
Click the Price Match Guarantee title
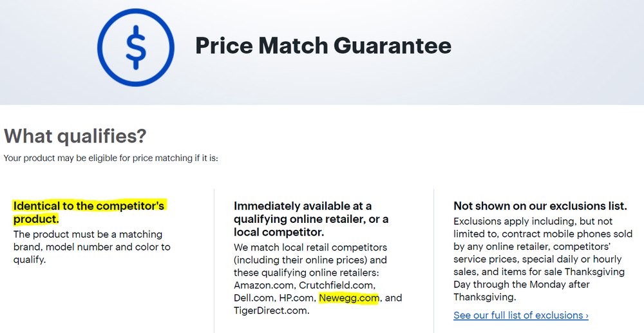point(323,46)
